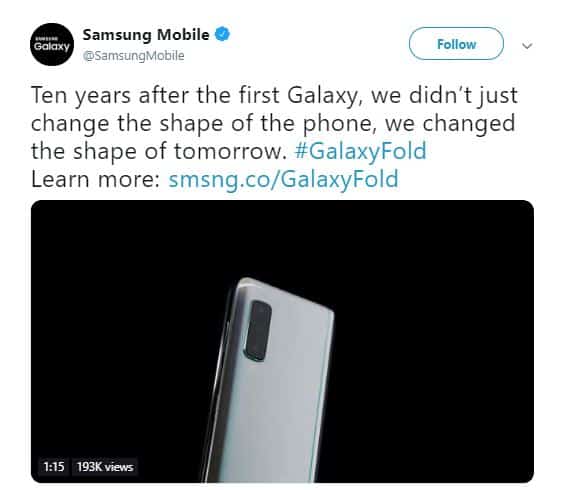561x490 pixels.
Task: Open the @SamsungMobile handle
Action: pyautogui.click(x=133, y=56)
